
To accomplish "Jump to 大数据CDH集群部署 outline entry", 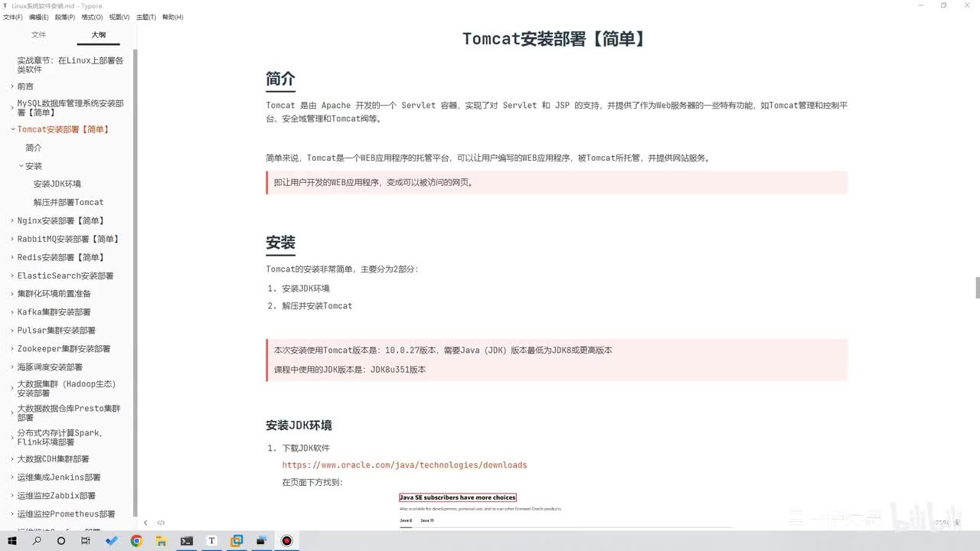I will pos(53,459).
